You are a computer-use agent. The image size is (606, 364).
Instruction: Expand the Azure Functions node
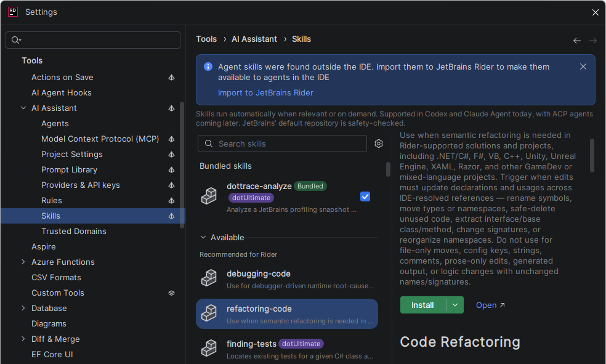[x=23, y=262]
